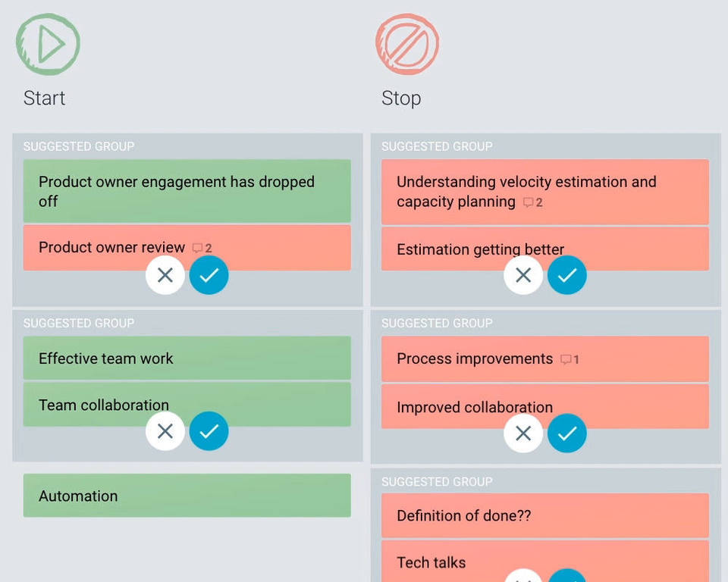Accept the Team collaboration suggested group
This screenshot has height=582, width=728.
point(209,431)
